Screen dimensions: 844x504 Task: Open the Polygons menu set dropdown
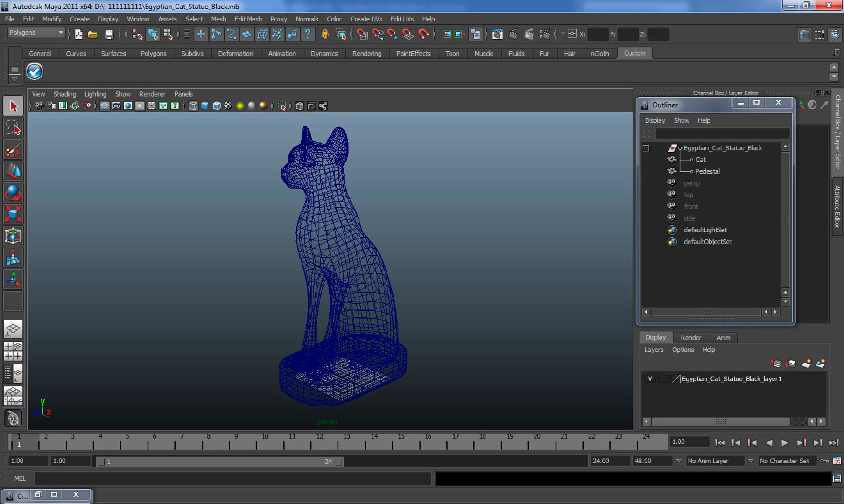coord(35,33)
